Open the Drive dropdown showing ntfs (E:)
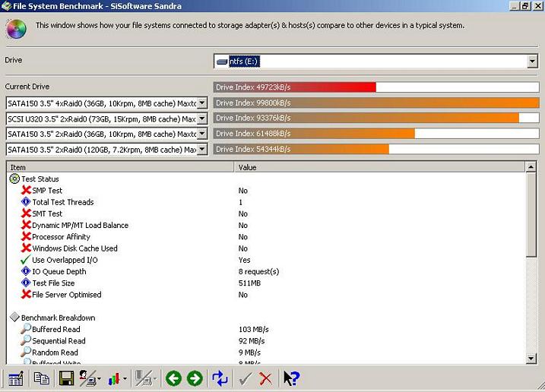Screen dimensions: 545x392 click(x=532, y=62)
